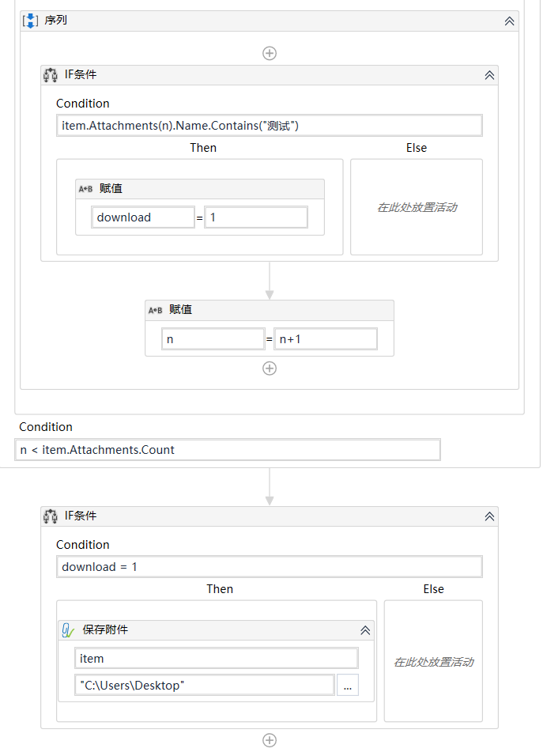Click the Then label of upper IF
The width and height of the screenshot is (547, 756).
point(203,148)
